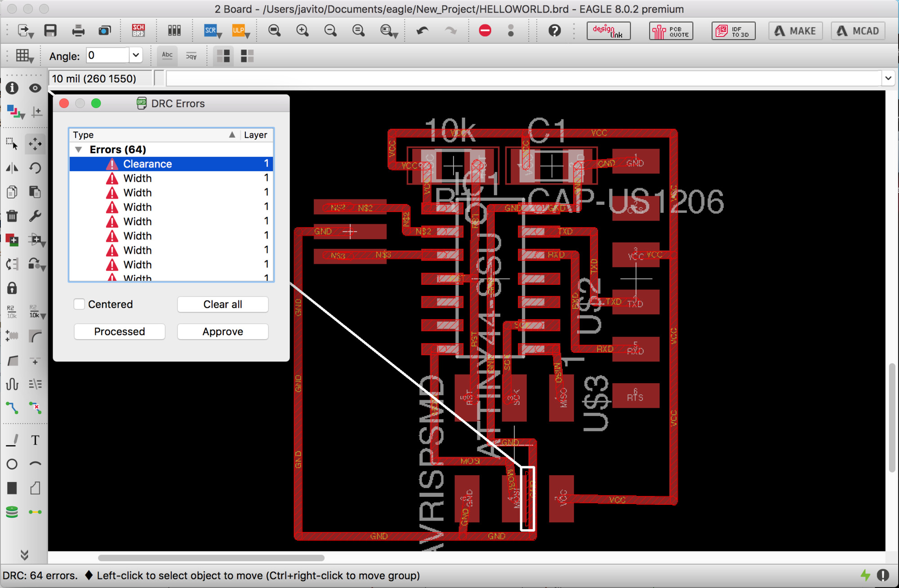Toggle the mirrored text option
Screen dimensions: 899x588
[x=191, y=56]
